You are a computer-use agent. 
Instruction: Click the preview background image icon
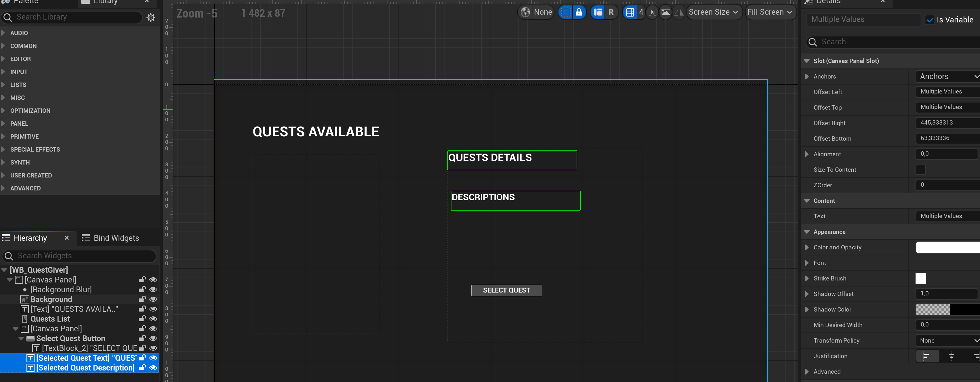pos(666,12)
